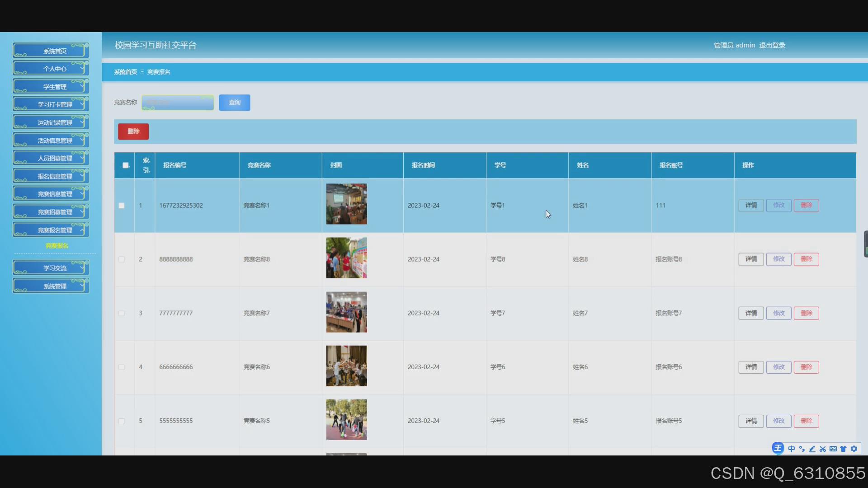Check the checkbox for row 1
Viewport: 868px width, 488px height.
coord(122,206)
